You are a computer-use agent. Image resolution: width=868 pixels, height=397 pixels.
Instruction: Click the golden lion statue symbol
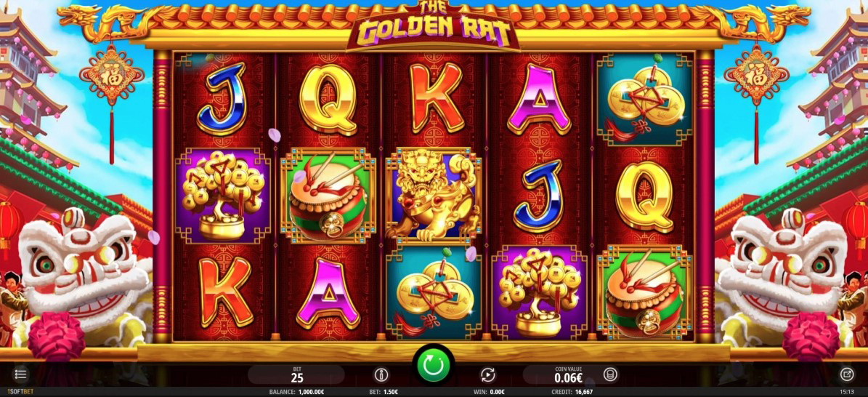(434, 195)
